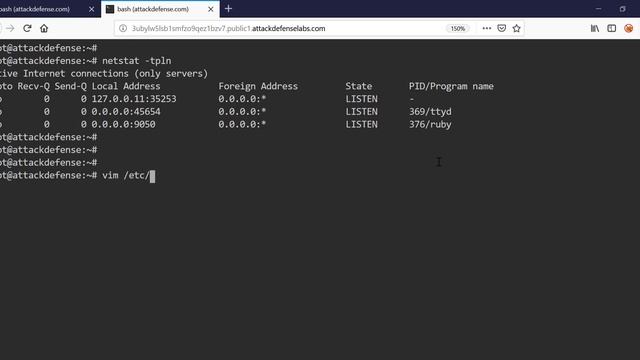Viewport: 640px width, 360px height.
Task: Close the first bash tab
Action: coord(91,9)
